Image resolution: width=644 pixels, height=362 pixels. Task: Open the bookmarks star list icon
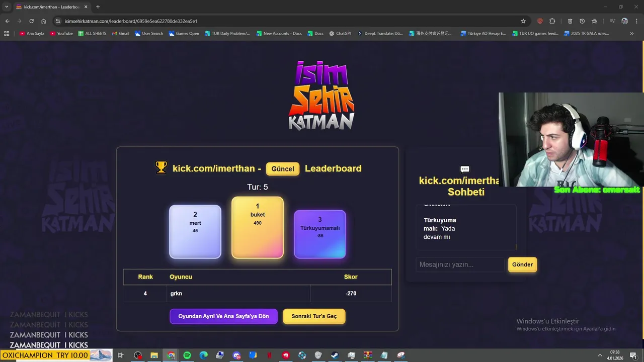(x=594, y=21)
